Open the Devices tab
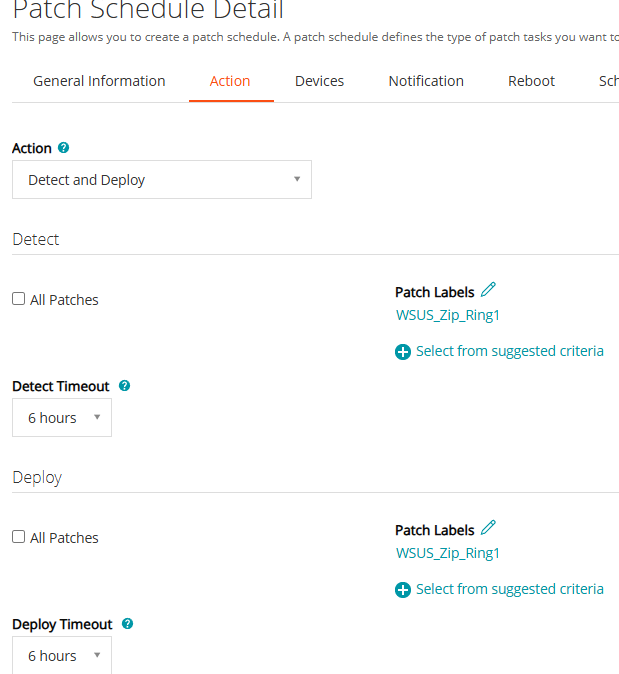The height and width of the screenshot is (674, 619). coord(319,81)
